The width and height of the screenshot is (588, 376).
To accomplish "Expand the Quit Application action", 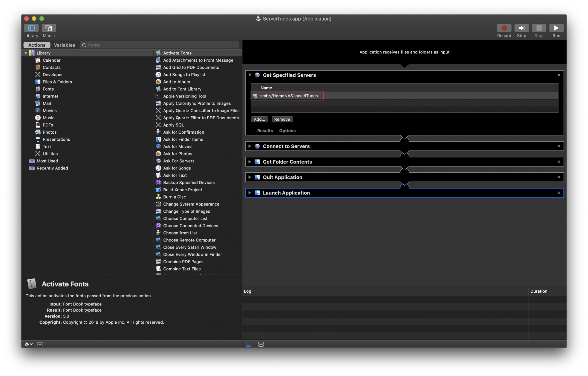I will tap(250, 177).
